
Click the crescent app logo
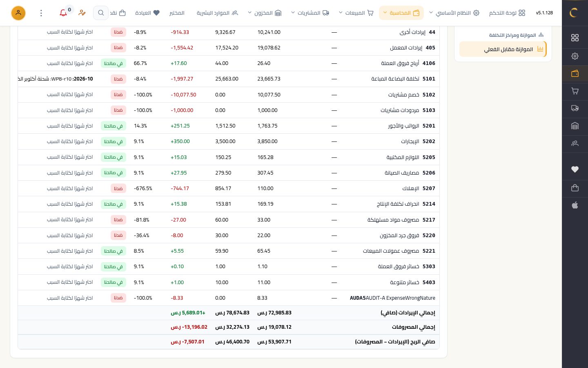click(x=574, y=13)
